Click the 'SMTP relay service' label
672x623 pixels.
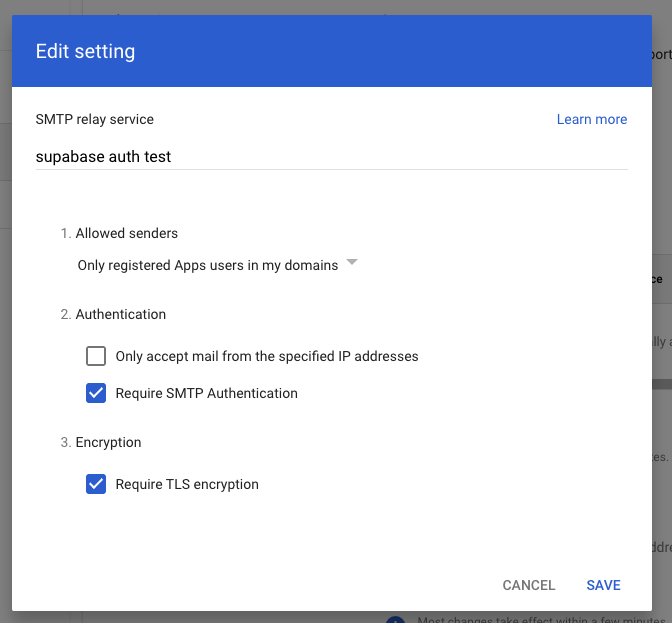click(x=95, y=119)
